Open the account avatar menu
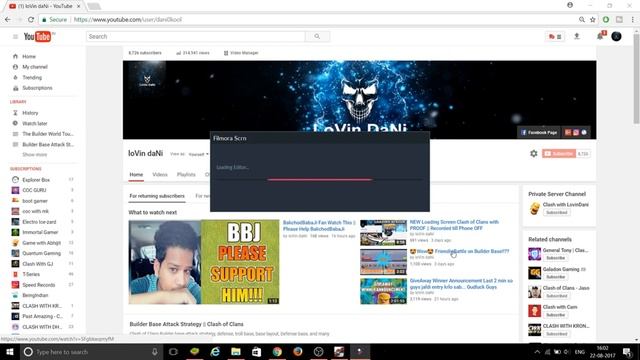Screen dimensions: 640x360 (616, 36)
